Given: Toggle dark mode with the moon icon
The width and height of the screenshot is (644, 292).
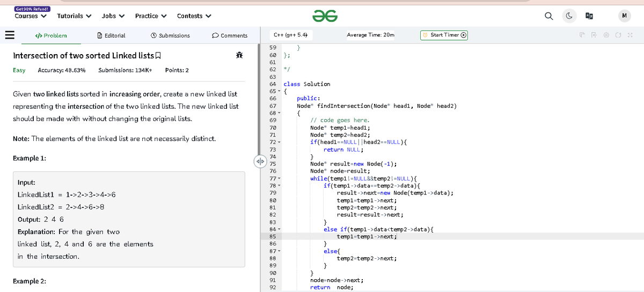Looking at the screenshot, I should (568, 16).
